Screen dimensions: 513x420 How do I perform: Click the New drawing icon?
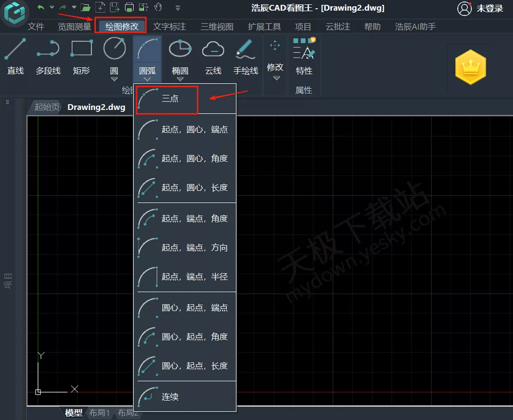point(100,7)
